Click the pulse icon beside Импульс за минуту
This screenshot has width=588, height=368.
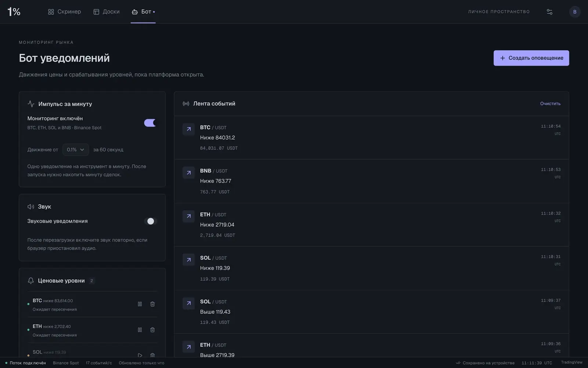tap(31, 104)
